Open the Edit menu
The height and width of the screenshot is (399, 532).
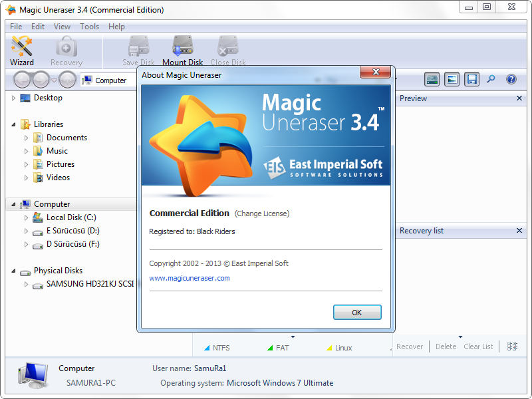pos(38,27)
